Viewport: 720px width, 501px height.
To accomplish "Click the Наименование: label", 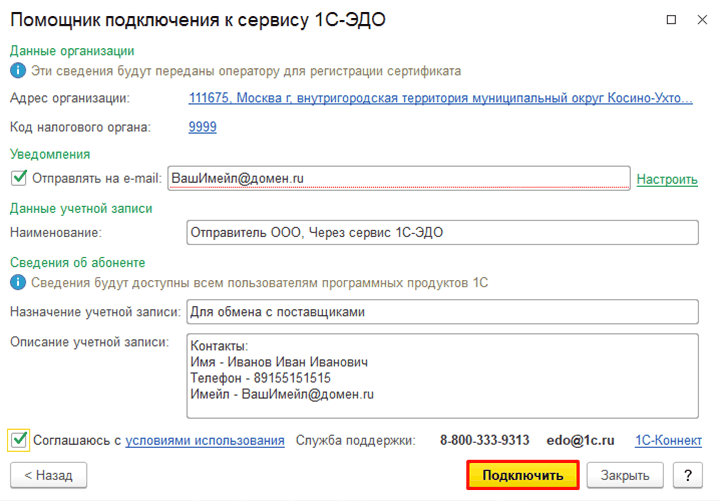I will 56,232.
